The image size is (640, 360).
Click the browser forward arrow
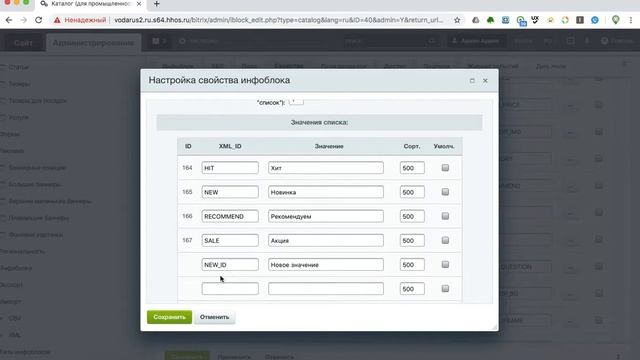pyautogui.click(x=24, y=20)
